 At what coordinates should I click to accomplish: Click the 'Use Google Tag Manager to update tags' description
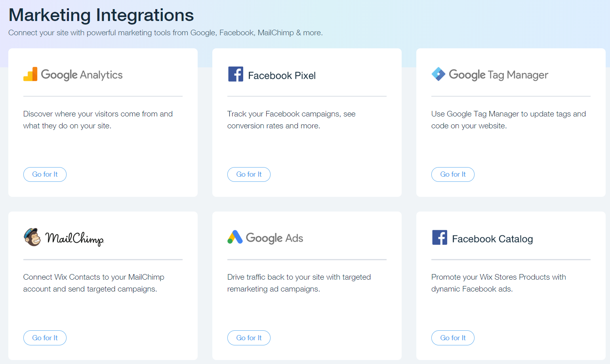click(x=508, y=120)
